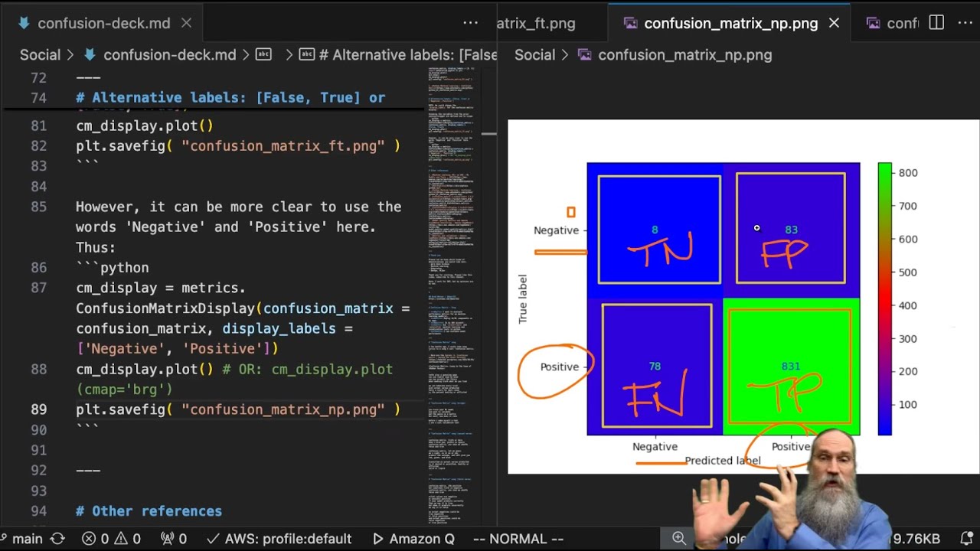Open the confusion_matrix_np.png breadcrumb
Image resolution: width=980 pixels, height=551 pixels.
pyautogui.click(x=675, y=54)
